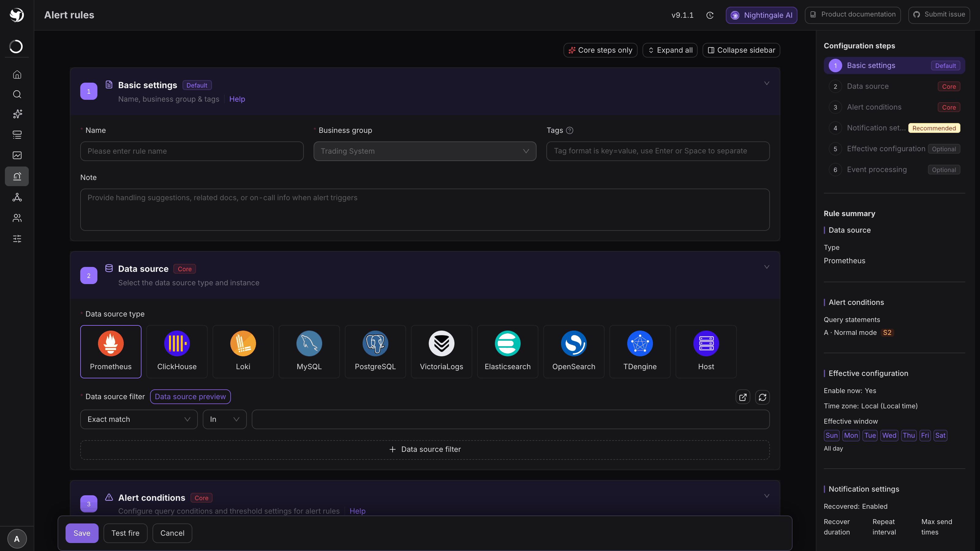
Task: Toggle the Wed effective window day tag
Action: (889, 435)
